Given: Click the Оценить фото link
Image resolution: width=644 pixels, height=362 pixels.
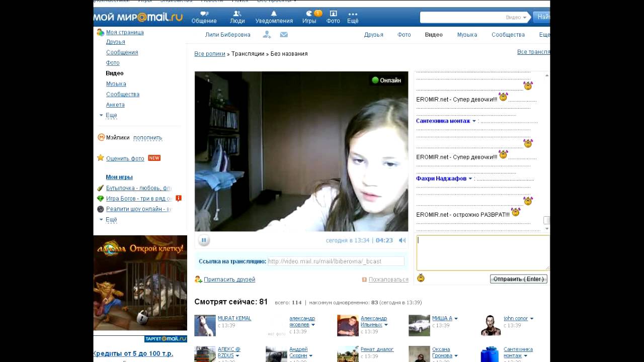Looking at the screenshot, I should coord(125,158).
